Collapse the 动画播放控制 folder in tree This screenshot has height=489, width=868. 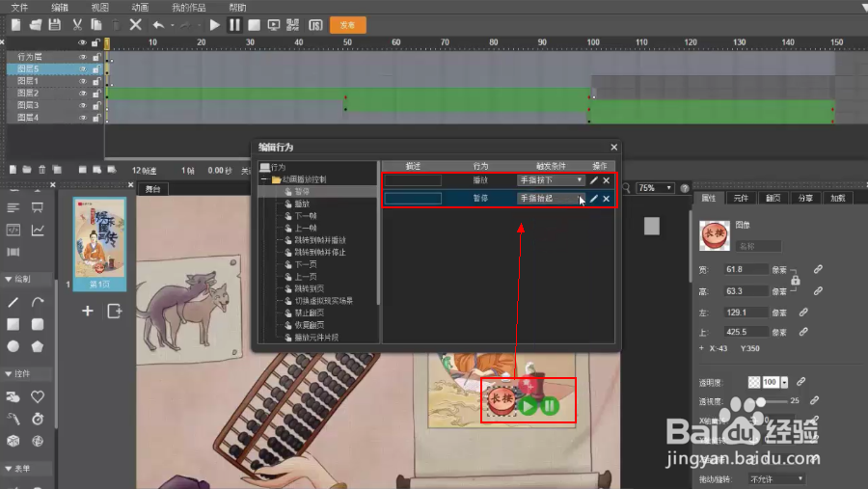[264, 179]
